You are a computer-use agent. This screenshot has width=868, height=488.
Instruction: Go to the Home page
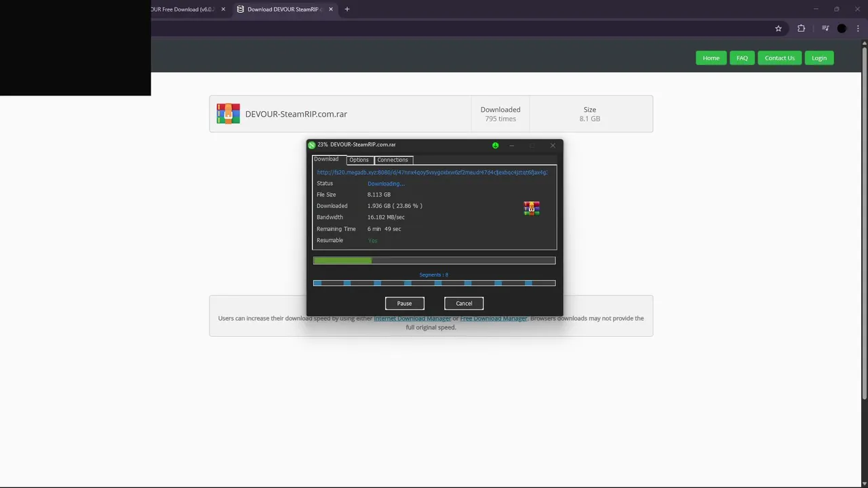click(711, 58)
